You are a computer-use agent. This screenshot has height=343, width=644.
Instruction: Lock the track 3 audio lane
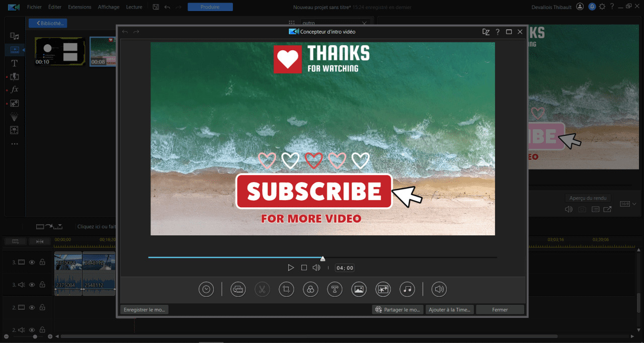point(43,284)
